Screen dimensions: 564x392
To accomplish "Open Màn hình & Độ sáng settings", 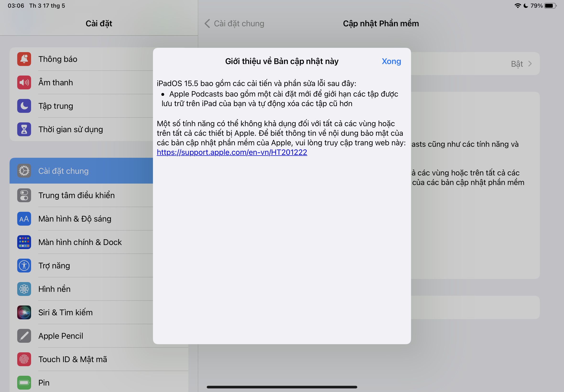I will pos(81,219).
